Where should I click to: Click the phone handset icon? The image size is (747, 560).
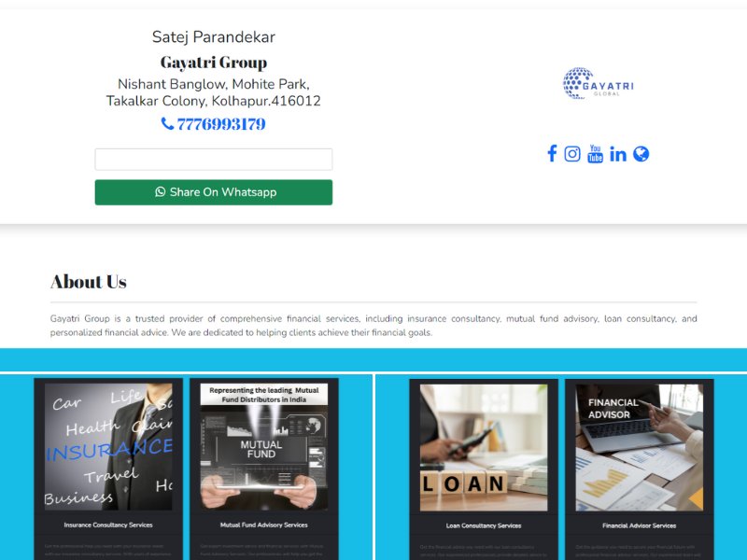pos(167,124)
